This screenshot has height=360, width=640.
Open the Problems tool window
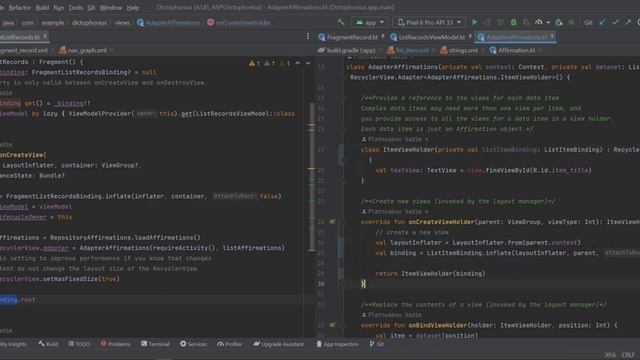116,344
